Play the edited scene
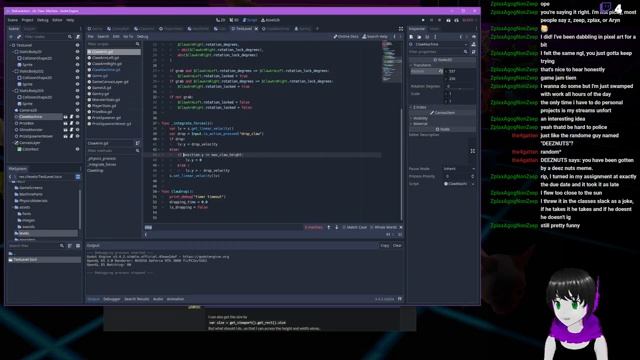The width and height of the screenshot is (640, 360). pos(448,20)
